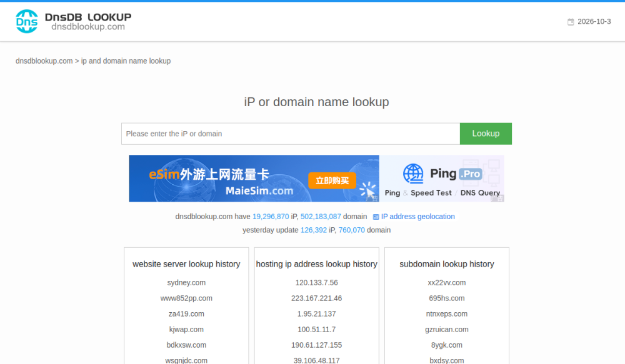Click the IP address geolocation icon
The height and width of the screenshot is (364, 625).
pyautogui.click(x=376, y=217)
